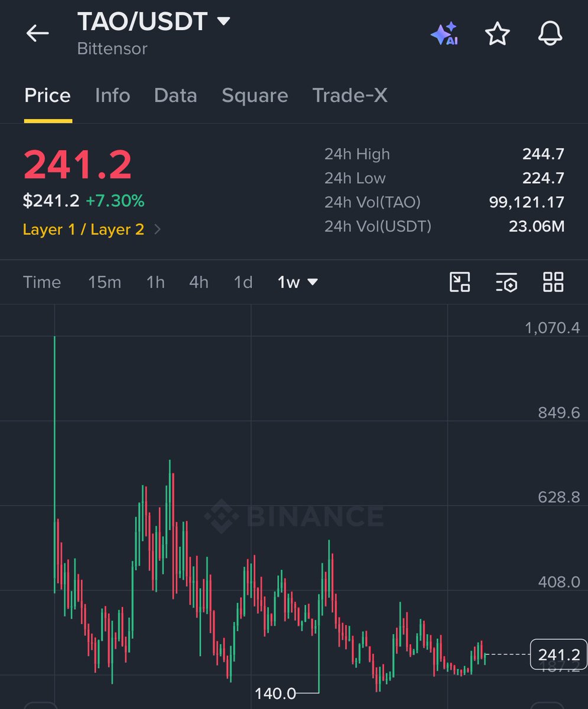Open the Data tab
This screenshot has width=588, height=709.
[x=176, y=96]
